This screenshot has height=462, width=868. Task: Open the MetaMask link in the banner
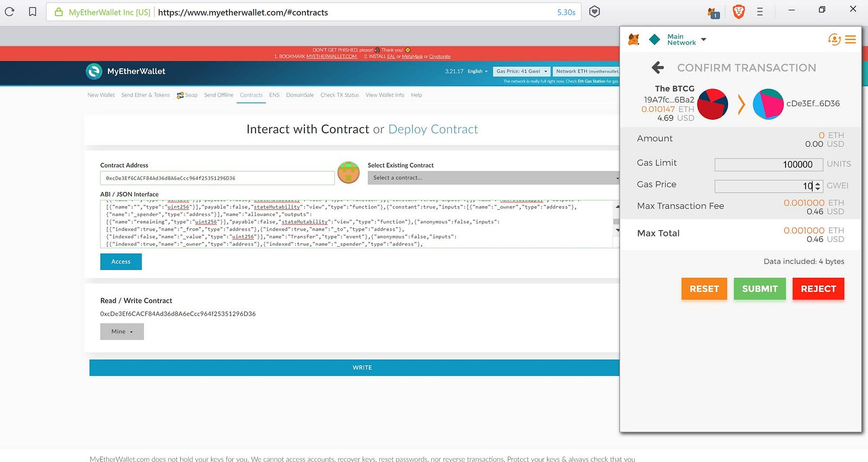point(412,56)
